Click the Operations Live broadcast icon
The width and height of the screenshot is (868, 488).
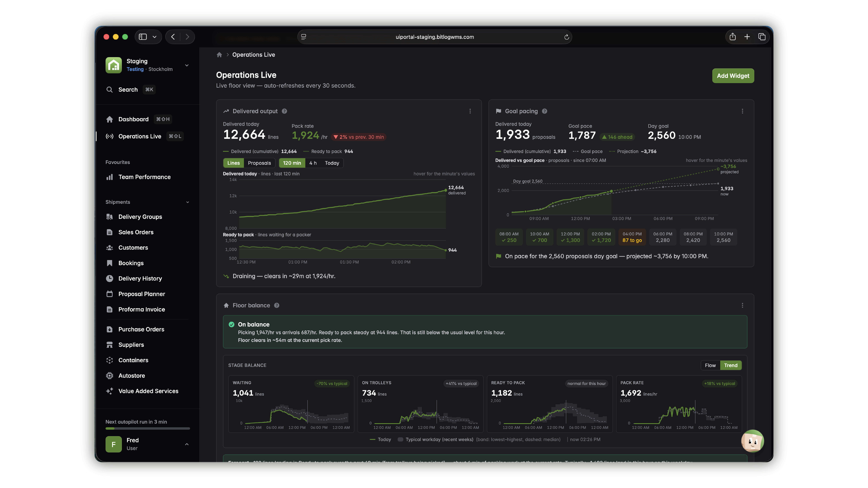[109, 136]
